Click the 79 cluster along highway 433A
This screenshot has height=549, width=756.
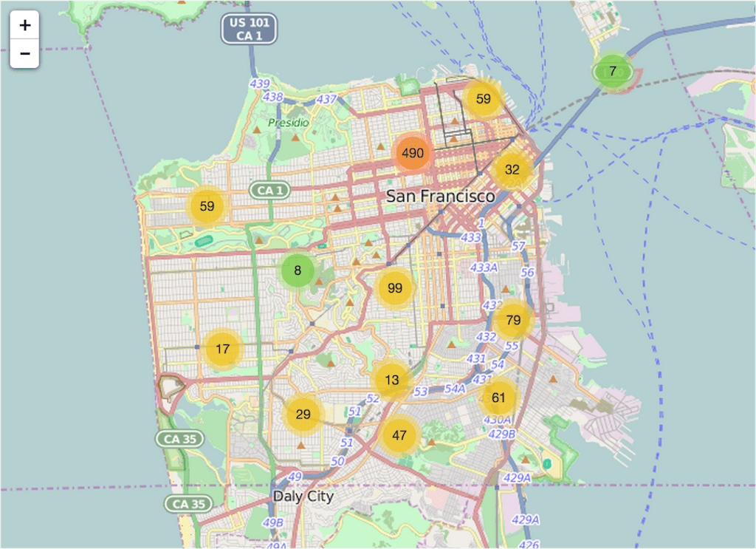[x=512, y=321]
